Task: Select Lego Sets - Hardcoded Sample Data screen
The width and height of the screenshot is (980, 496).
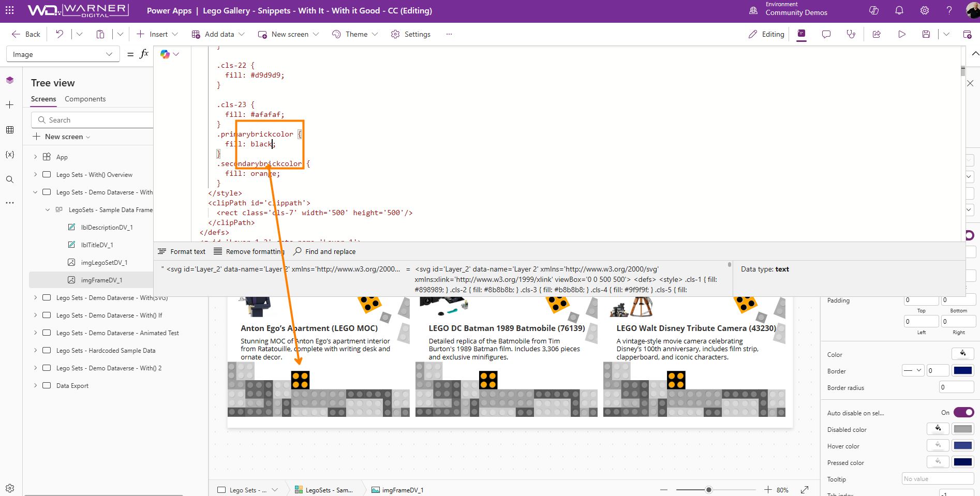Action: 106,350
